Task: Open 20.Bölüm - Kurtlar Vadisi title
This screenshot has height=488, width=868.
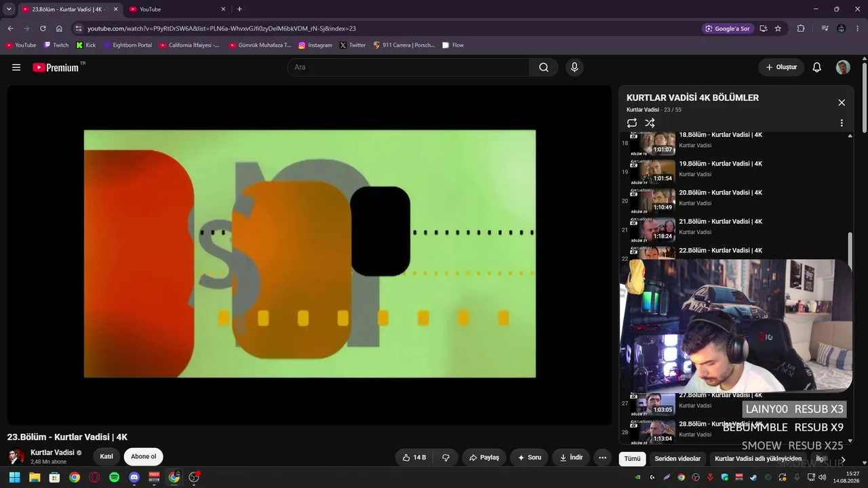Action: 720,192
